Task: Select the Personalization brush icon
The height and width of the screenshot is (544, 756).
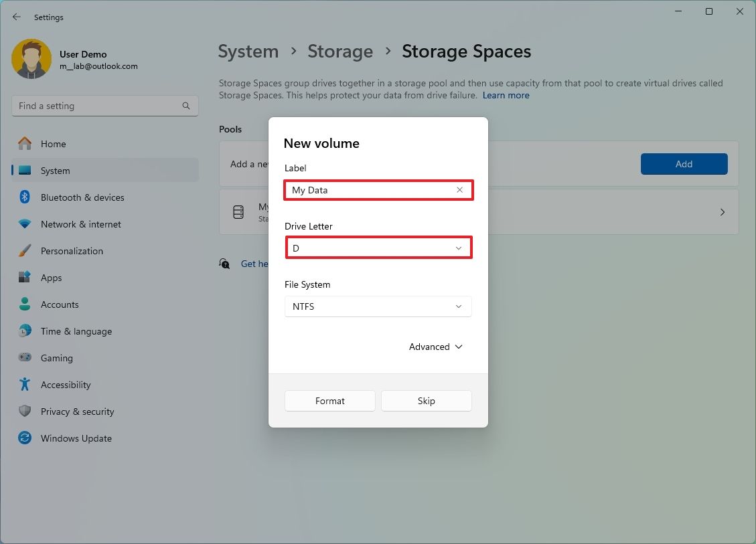Action: pyautogui.click(x=24, y=251)
